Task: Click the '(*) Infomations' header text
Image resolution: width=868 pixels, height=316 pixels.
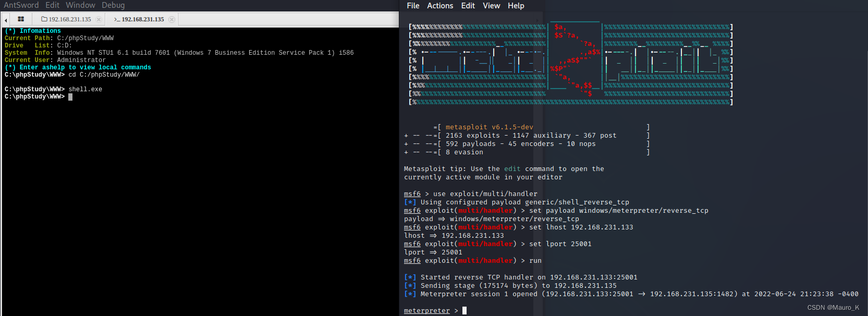Action: 33,31
